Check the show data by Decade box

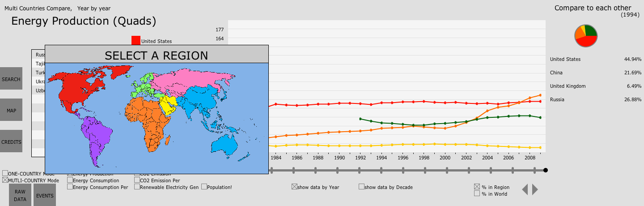click(361, 187)
